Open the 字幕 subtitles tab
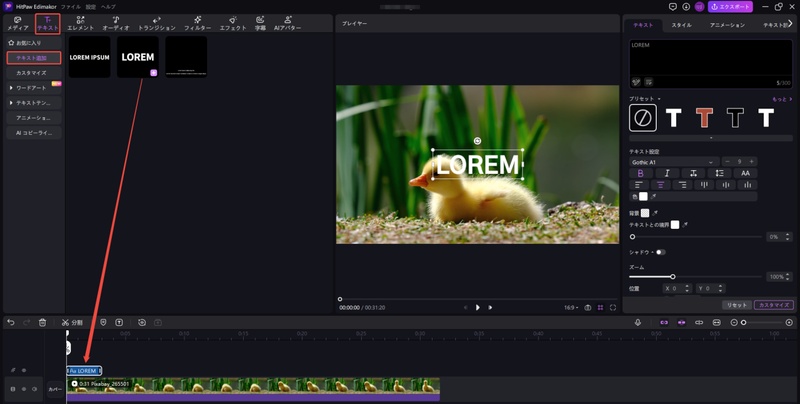Viewport: 800px width, 404px height. click(260, 23)
